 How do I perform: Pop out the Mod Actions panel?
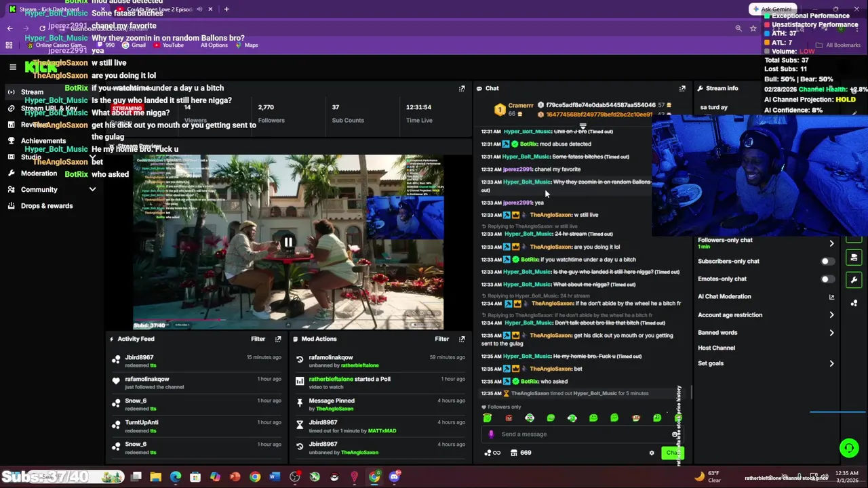click(462, 339)
